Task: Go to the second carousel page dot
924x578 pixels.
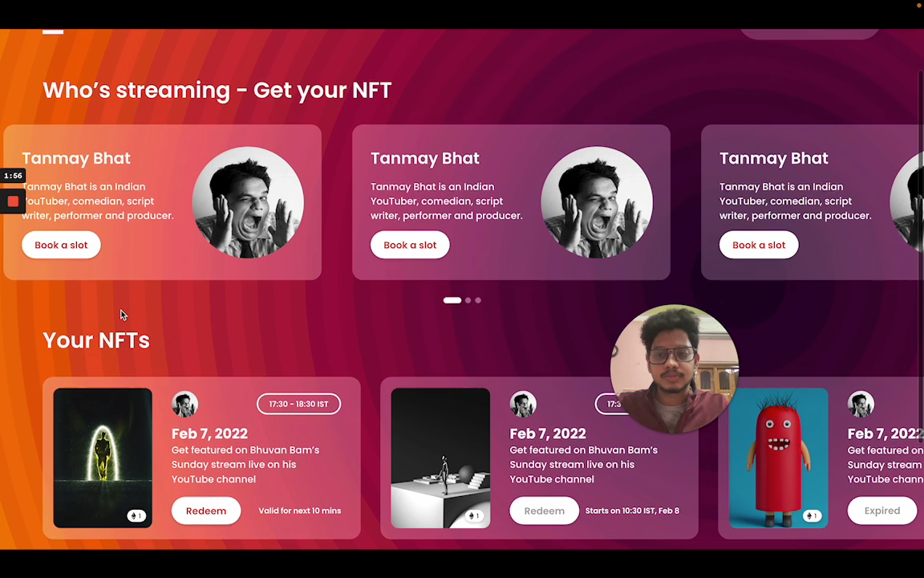Action: [x=468, y=300]
